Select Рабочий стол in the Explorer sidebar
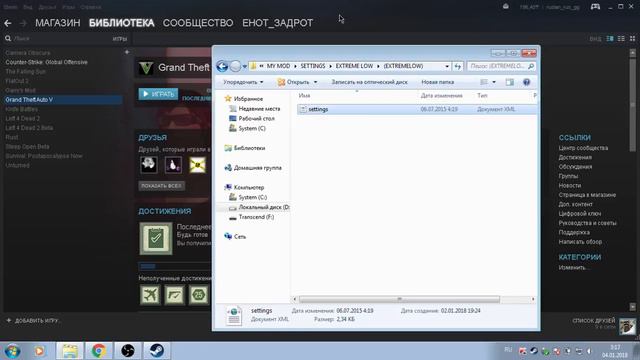Image resolution: width=640 pixels, height=360 pixels. click(252, 119)
